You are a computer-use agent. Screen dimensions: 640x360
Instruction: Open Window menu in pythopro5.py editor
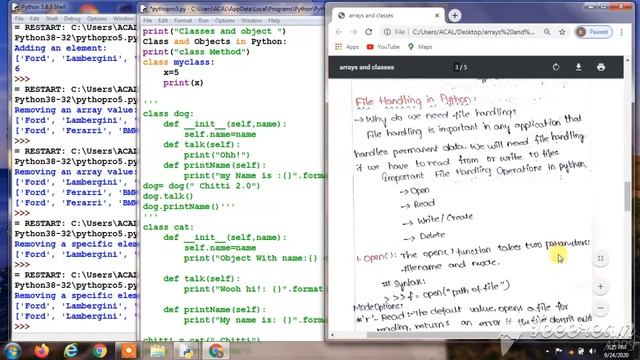pos(251,20)
